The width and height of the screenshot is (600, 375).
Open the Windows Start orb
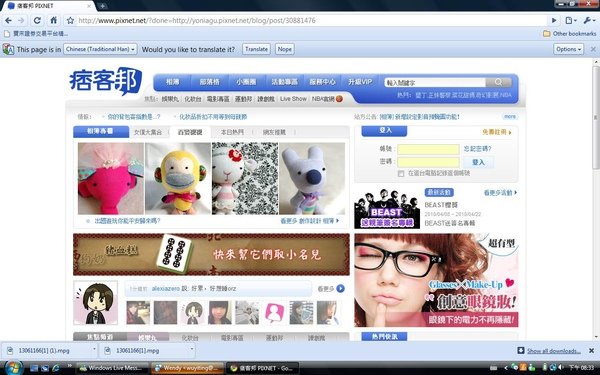click(12, 368)
